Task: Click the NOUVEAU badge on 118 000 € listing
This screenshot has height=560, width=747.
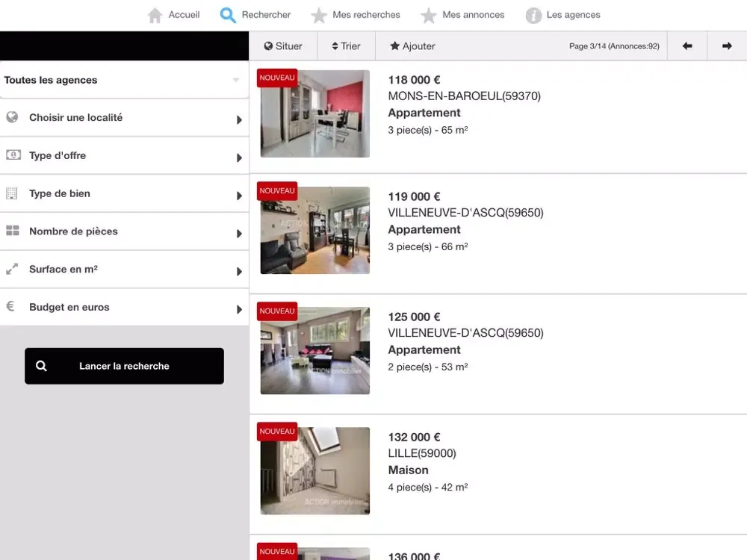Action: [277, 78]
